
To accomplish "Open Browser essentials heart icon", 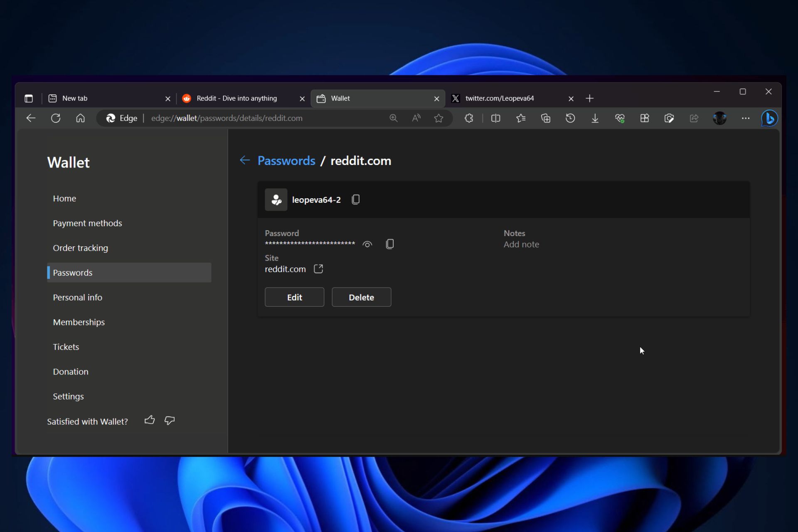I will click(620, 118).
